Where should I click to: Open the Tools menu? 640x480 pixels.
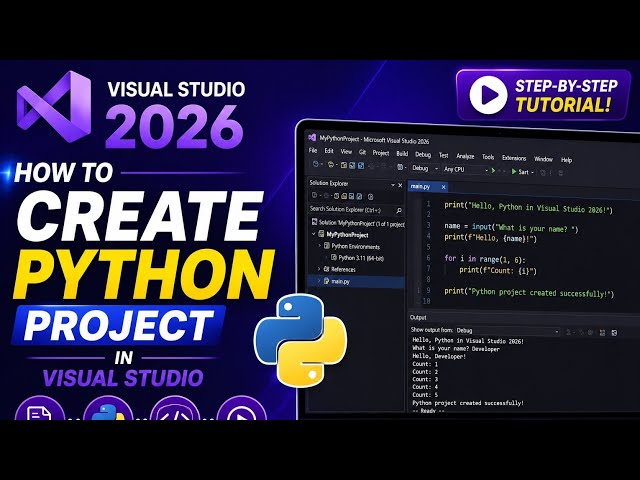point(488,157)
